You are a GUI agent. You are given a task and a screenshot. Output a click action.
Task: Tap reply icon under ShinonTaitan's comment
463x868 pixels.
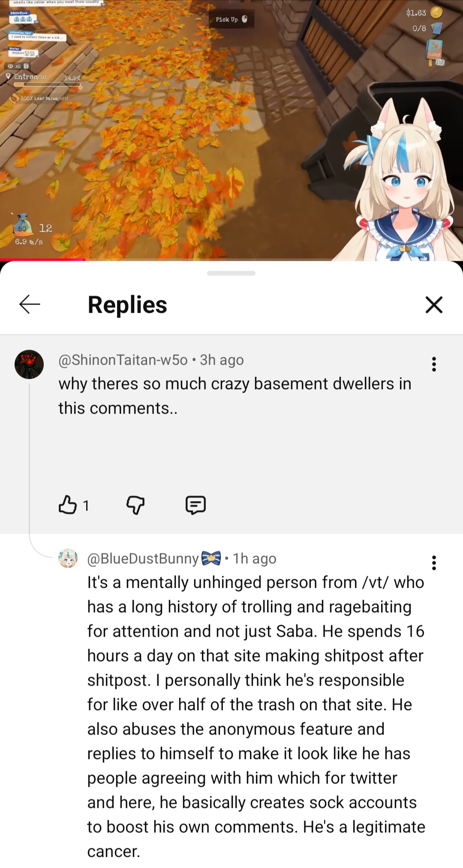[195, 505]
